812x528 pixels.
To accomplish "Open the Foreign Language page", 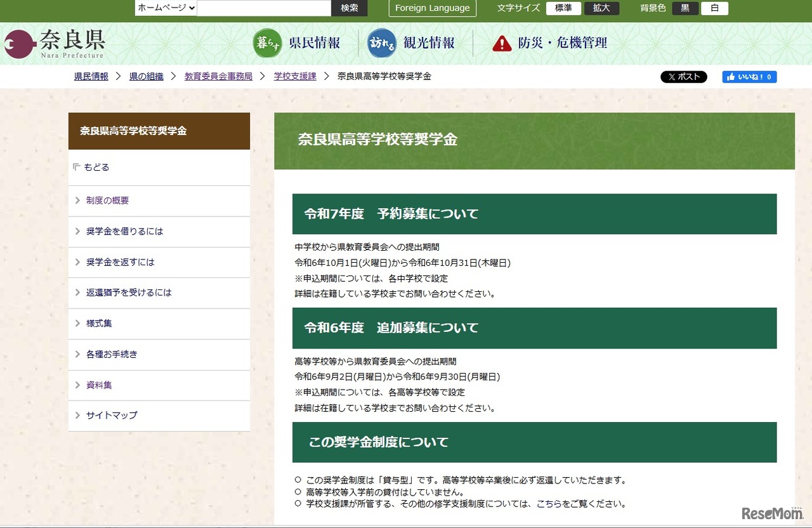I will (432, 8).
